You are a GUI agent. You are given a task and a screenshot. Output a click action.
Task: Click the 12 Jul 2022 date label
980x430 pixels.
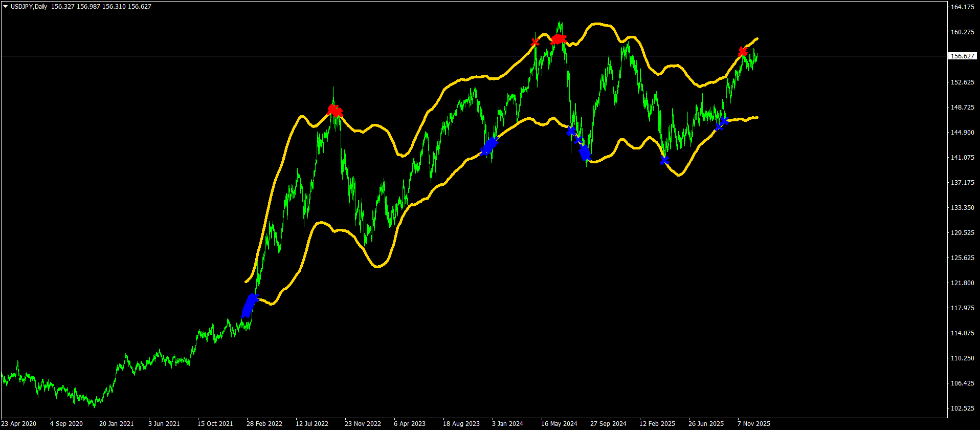312,424
